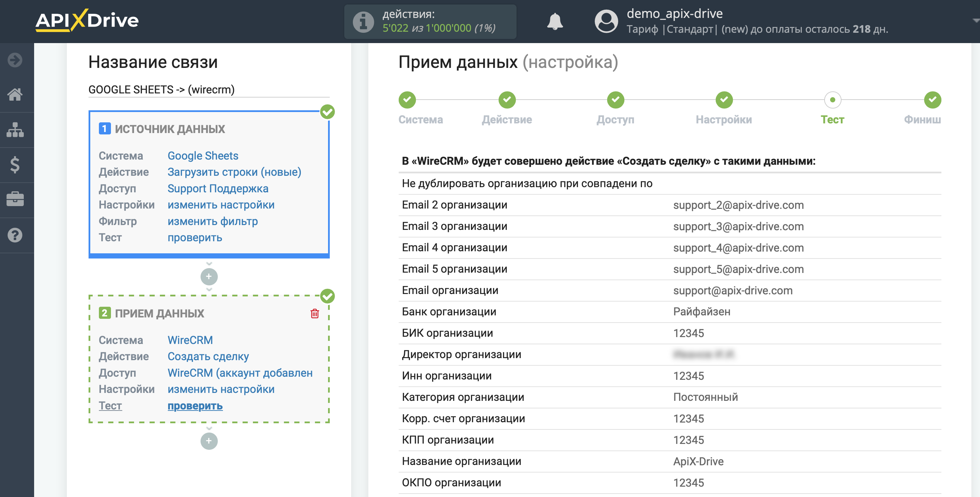Edit the connection name field
Image resolution: width=980 pixels, height=497 pixels.
tap(209, 90)
